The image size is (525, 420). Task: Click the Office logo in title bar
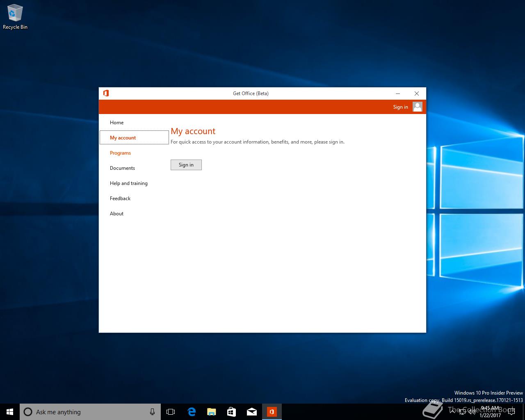106,93
